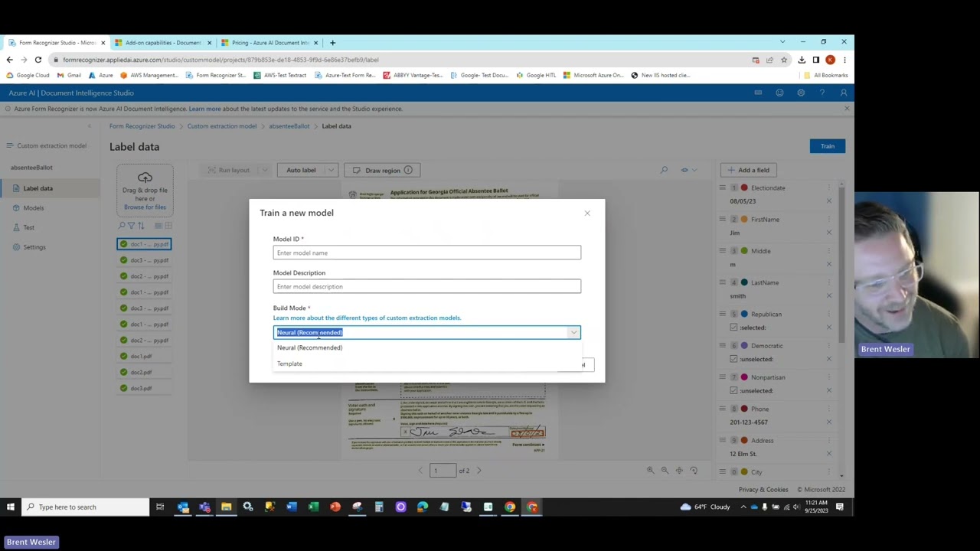Viewport: 980px width, 551px height.
Task: Click the Draw region button
Action: coord(382,170)
